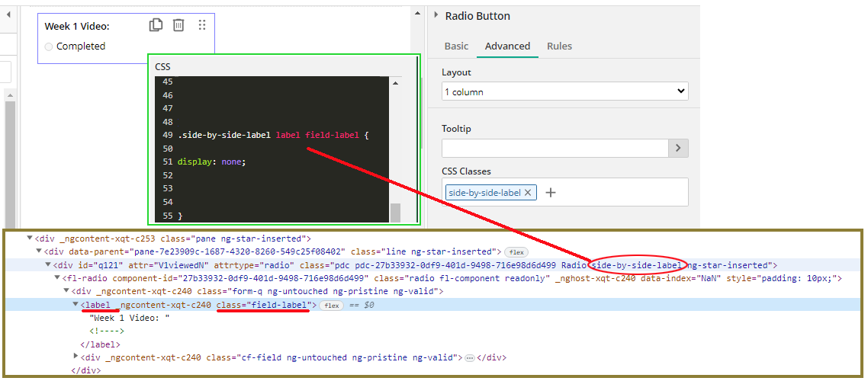This screenshot has width=868, height=381.
Task: Open the Advanced tab
Action: click(x=508, y=46)
